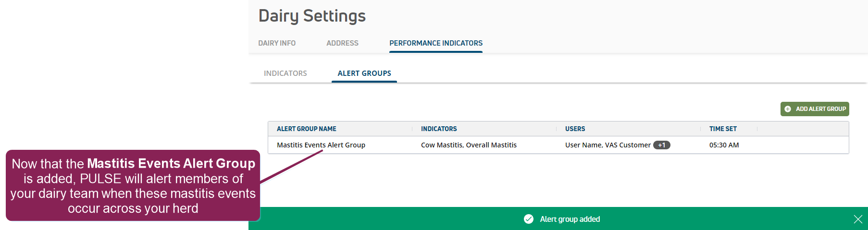Select the Alert Groups sub-tab

click(364, 73)
